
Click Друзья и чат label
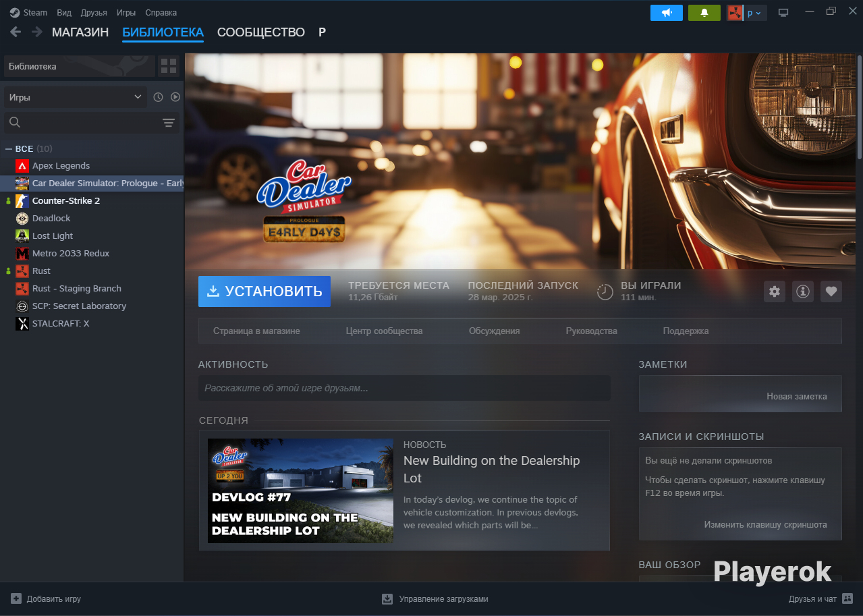click(812, 598)
